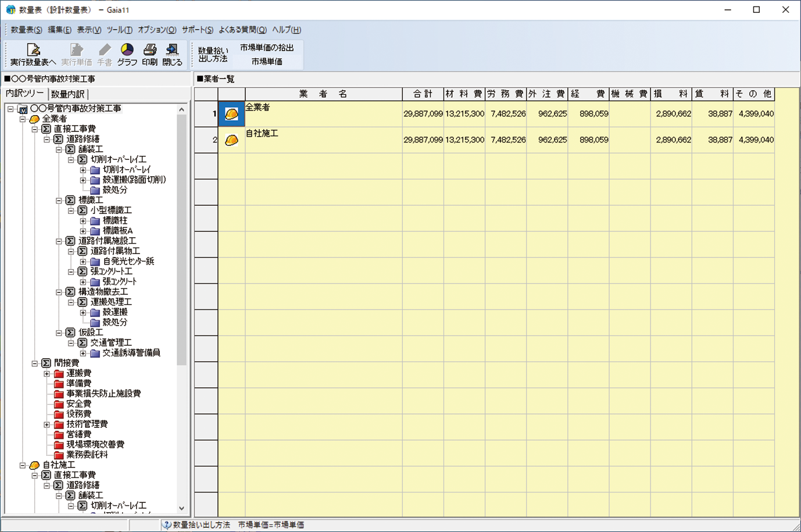Image resolution: width=801 pixels, height=532 pixels.
Task: Click the red folder icon for 準備費
Action: pos(59,384)
